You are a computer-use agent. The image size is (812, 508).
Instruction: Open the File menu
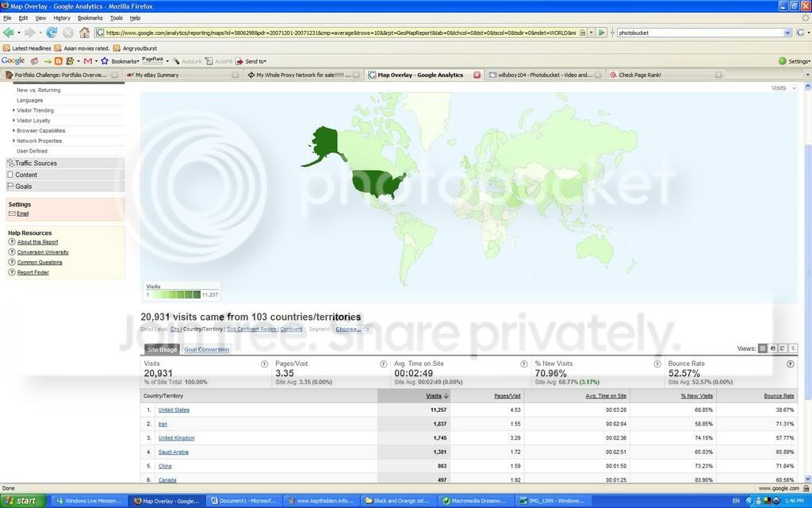point(7,18)
